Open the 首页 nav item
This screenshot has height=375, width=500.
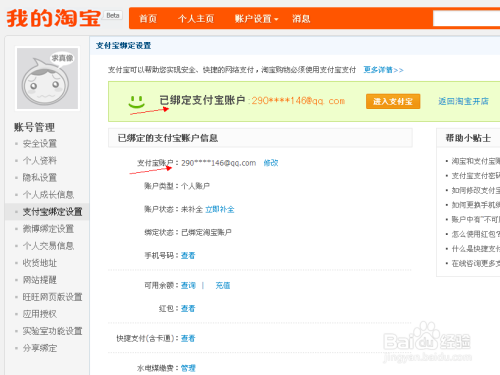tap(148, 19)
